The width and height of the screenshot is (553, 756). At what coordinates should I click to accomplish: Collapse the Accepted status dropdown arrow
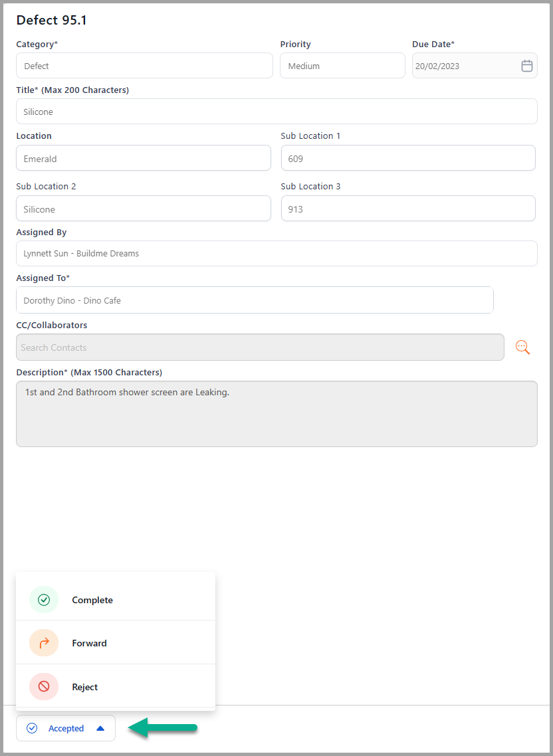100,728
